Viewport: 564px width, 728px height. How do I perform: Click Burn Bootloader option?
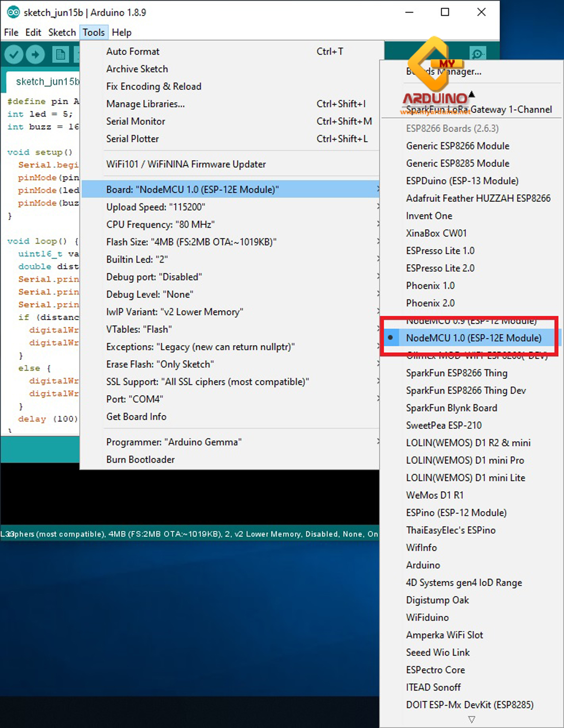[x=140, y=460]
